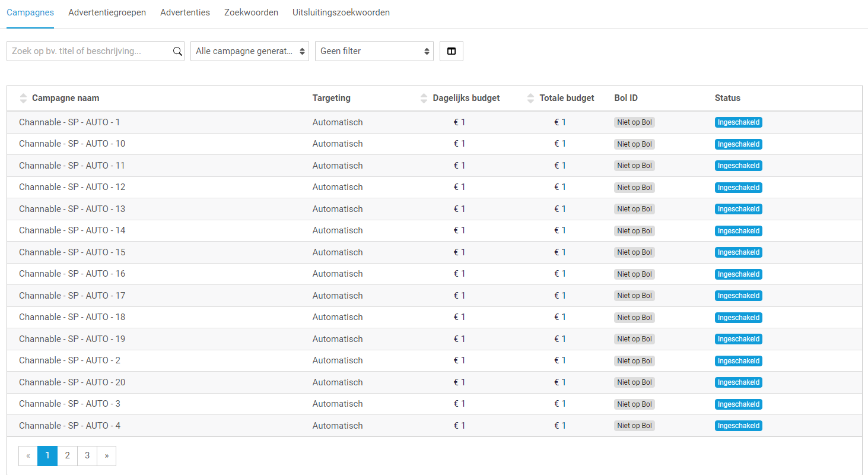This screenshot has width=868, height=475.
Task: Select campaign Channable - SP - AUTO - 4
Action: 69,426
